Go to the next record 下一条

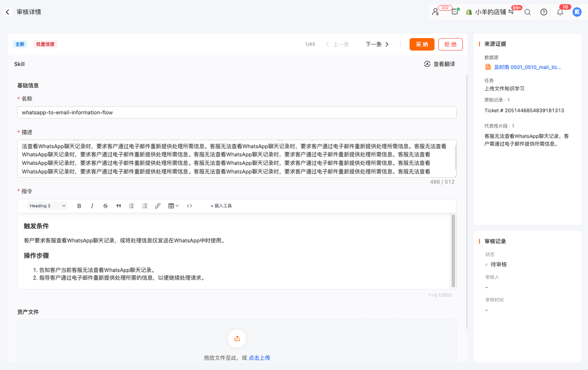377,45
